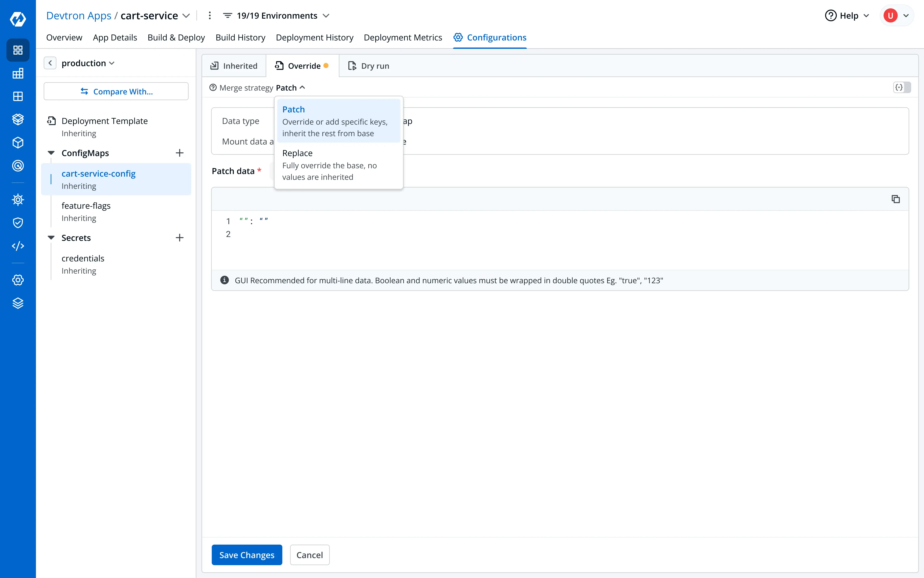This screenshot has height=578, width=924.
Task: Select the Deployment Template item
Action: coord(116,127)
